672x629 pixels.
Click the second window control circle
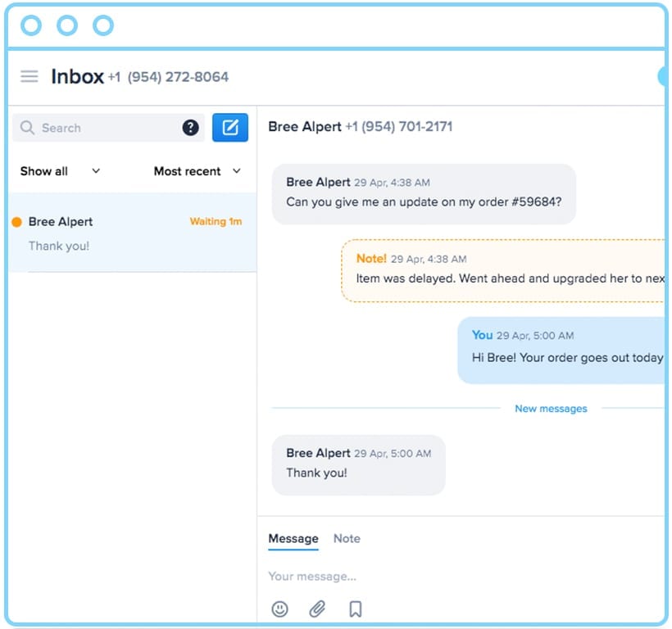pos(67,25)
